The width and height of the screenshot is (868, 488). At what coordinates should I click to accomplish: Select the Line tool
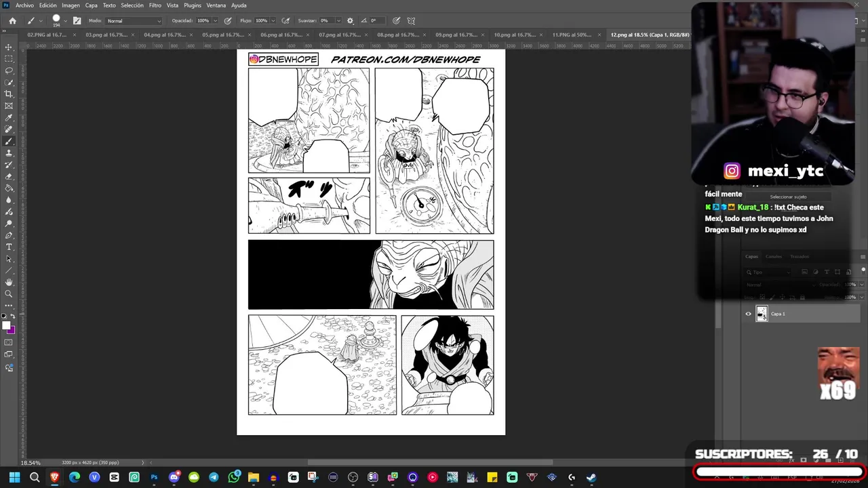(x=9, y=270)
